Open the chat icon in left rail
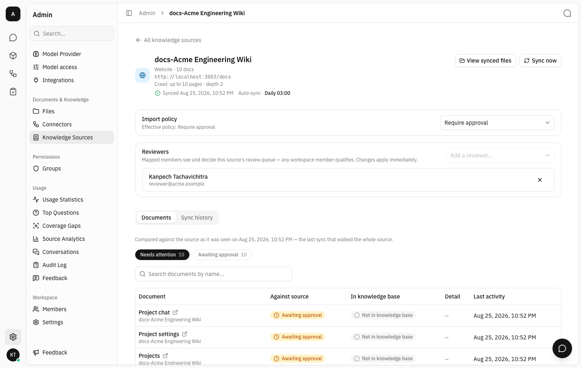Image resolution: width=588 pixels, height=368 pixels. point(13,38)
